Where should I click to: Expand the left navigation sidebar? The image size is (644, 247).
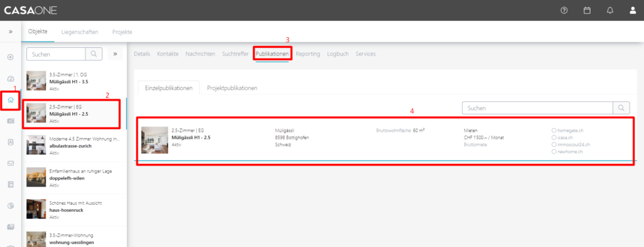click(x=10, y=32)
